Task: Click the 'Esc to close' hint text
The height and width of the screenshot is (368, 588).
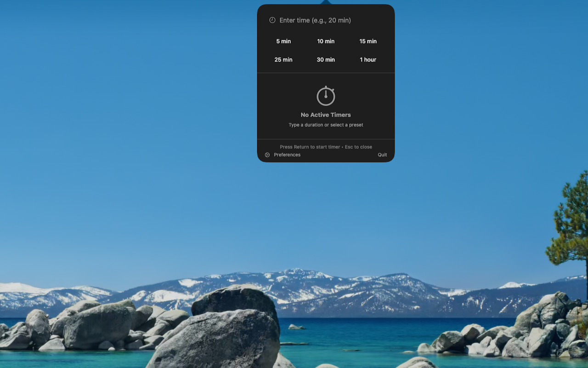Action: pos(358,147)
